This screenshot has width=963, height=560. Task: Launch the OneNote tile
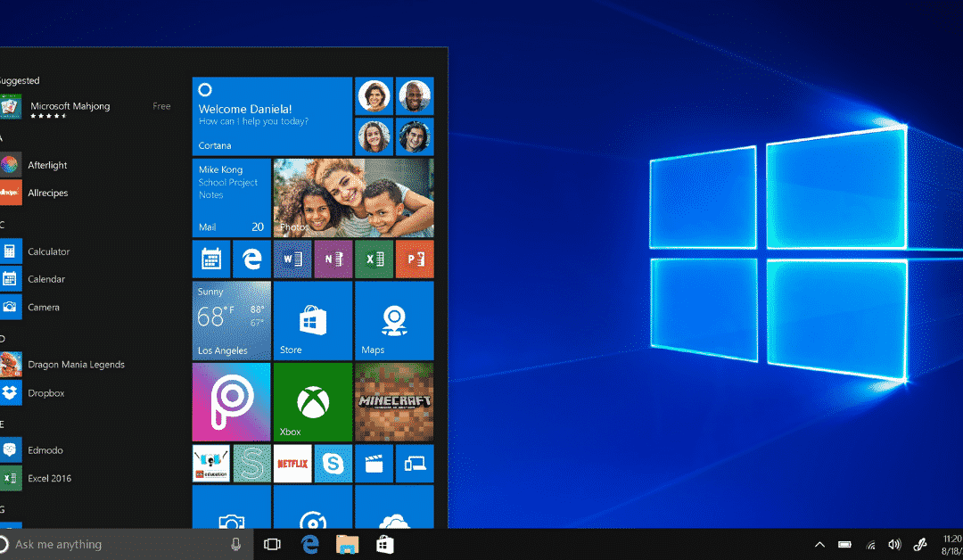click(x=333, y=259)
